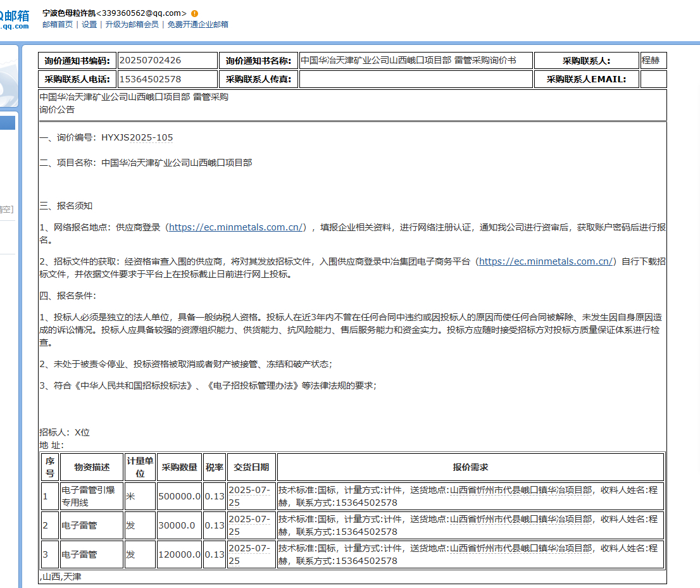The height and width of the screenshot is (588, 700).
Task: Click the empty 采购联系人EMAIL value cell
Action: pyautogui.click(x=654, y=80)
